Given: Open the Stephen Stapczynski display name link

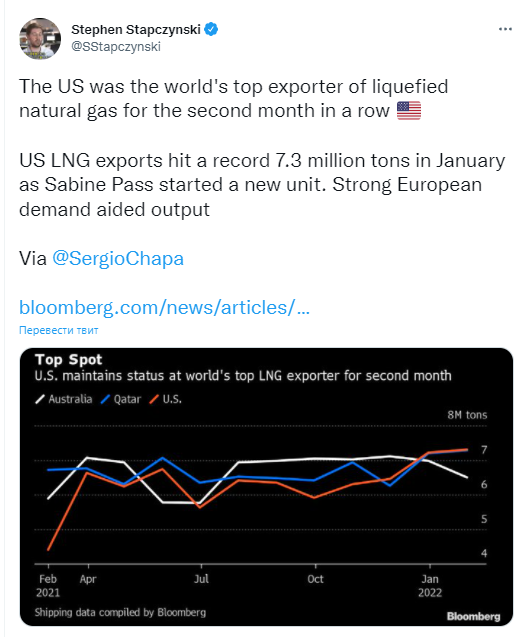Looking at the screenshot, I should pyautogui.click(x=136, y=30).
